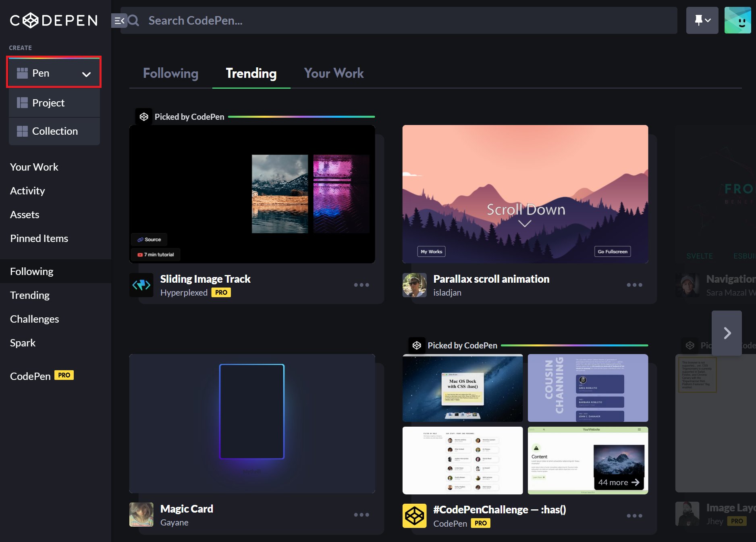Open more options for #CodePenChallenge collection
This screenshot has width=756, height=542.
tap(634, 516)
